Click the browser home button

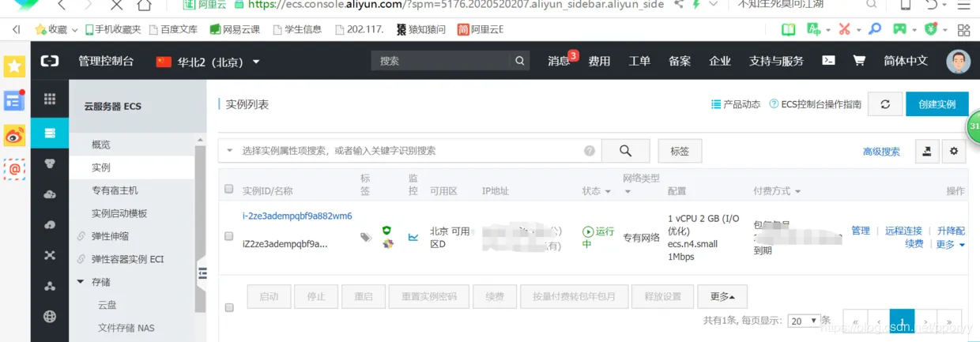(x=143, y=6)
